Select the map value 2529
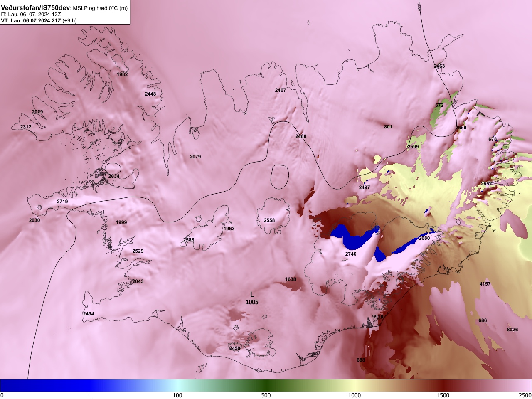Viewport: 532px width, 399px height. tap(138, 251)
